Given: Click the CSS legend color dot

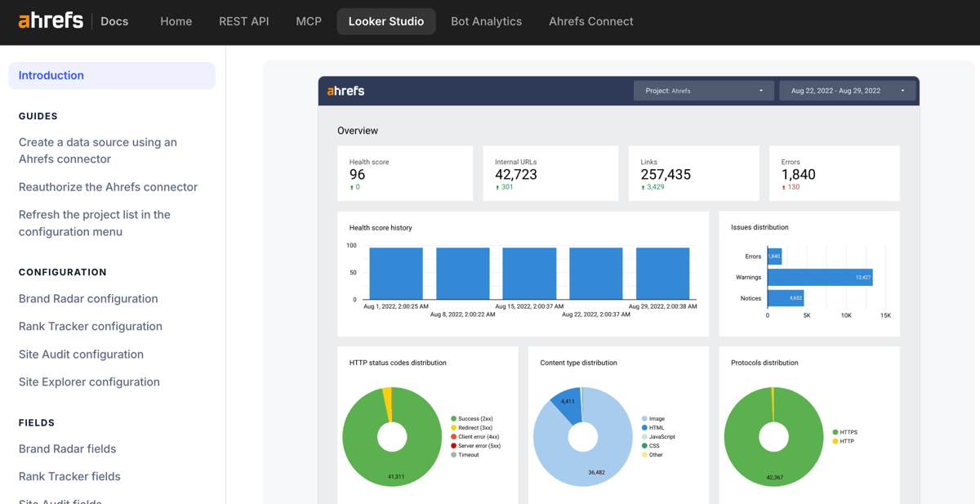Looking at the screenshot, I should [x=644, y=446].
